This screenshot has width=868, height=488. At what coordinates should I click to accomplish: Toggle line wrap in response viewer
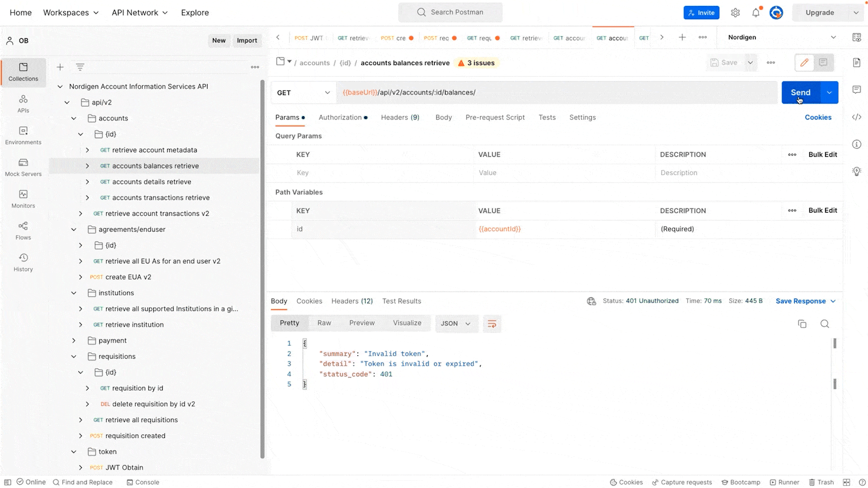[x=492, y=324]
